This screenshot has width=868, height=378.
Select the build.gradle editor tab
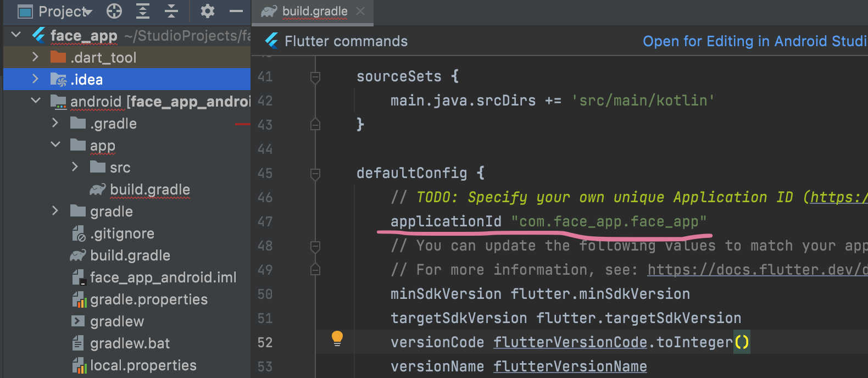coord(313,12)
